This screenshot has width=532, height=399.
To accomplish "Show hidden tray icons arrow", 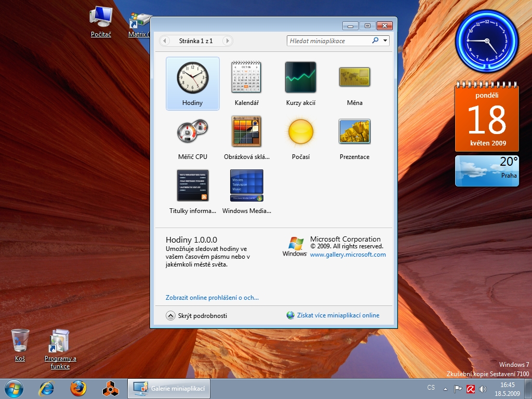I will pyautogui.click(x=445, y=389).
